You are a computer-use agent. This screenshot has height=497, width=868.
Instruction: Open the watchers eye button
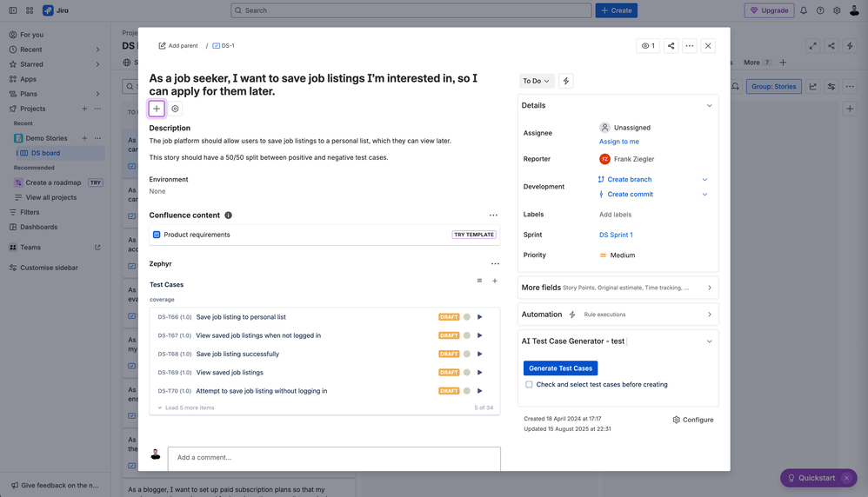coord(648,46)
